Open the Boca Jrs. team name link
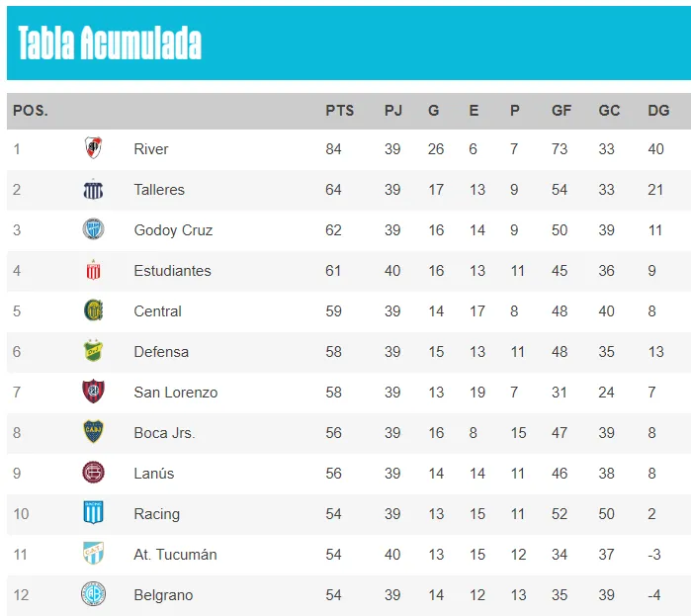691x616 pixels. click(x=164, y=433)
